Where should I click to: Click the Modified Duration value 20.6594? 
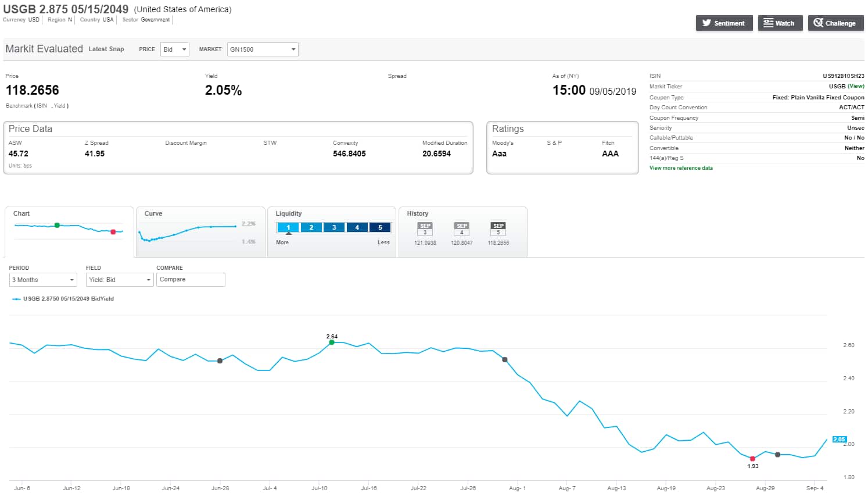[x=436, y=154]
